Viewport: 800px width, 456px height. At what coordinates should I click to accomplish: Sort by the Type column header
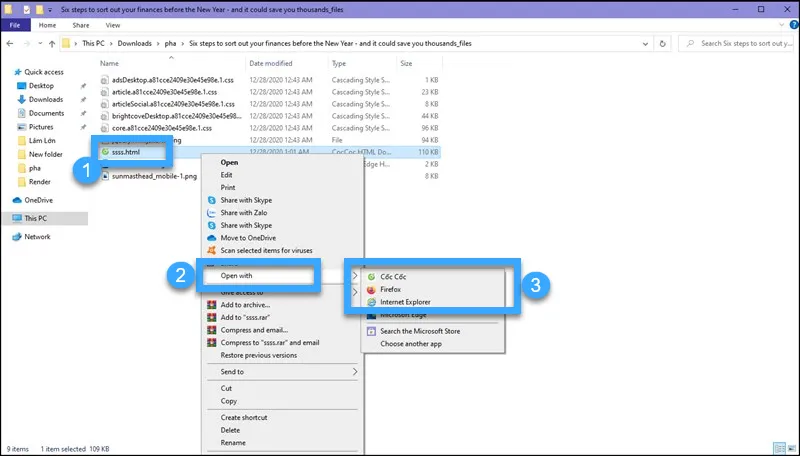[x=339, y=63]
